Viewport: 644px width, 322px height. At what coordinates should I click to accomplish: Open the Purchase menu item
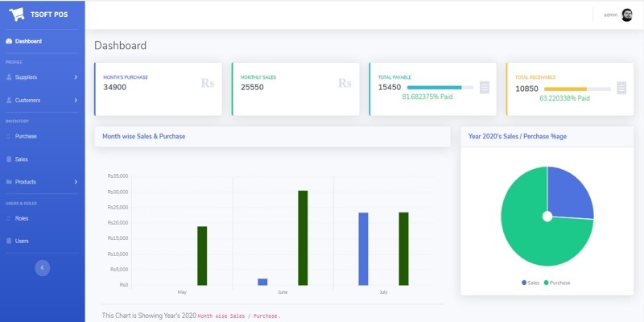[x=26, y=136]
